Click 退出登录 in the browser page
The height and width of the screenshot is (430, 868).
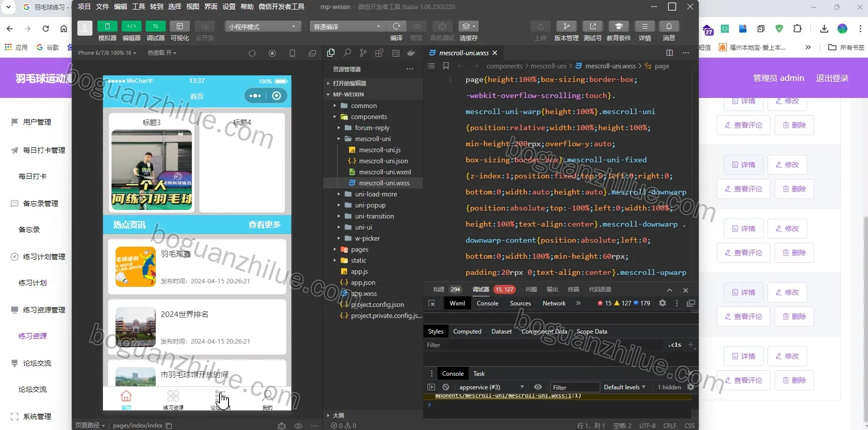[832, 78]
